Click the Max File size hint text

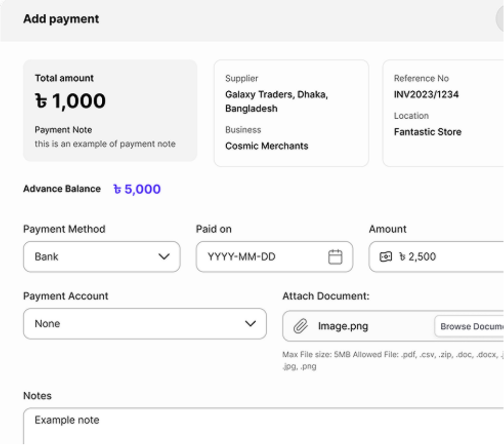point(390,355)
